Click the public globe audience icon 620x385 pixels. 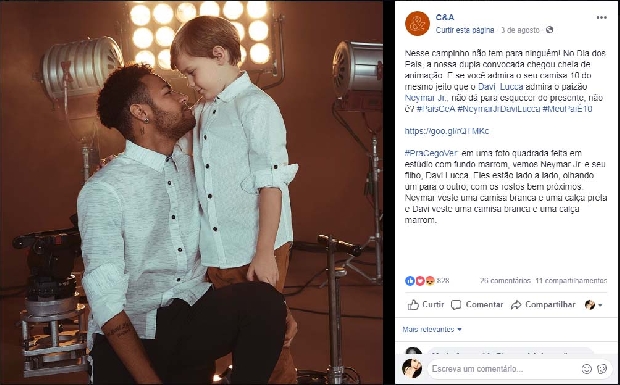[549, 30]
